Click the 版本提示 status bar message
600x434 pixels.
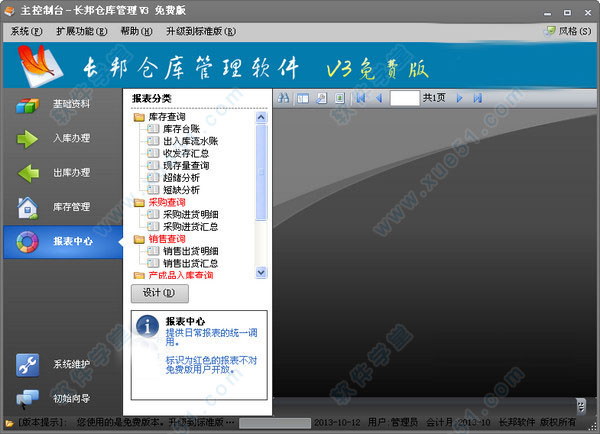[125, 423]
